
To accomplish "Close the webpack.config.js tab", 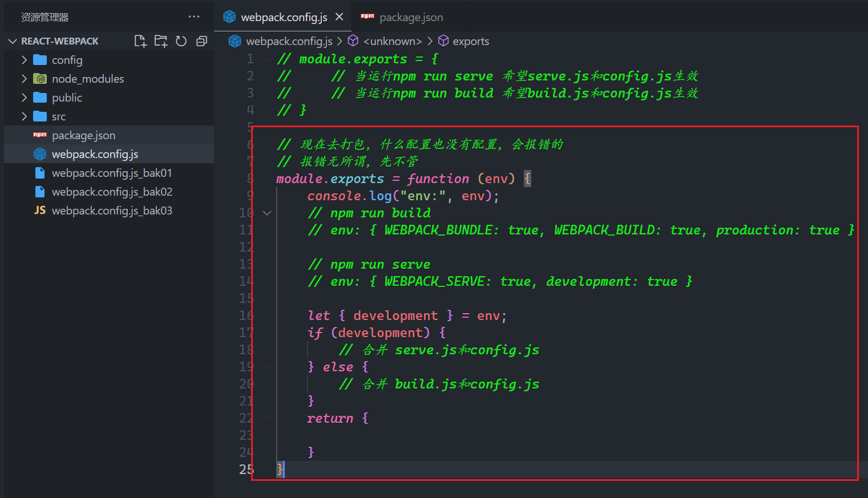I will [339, 17].
